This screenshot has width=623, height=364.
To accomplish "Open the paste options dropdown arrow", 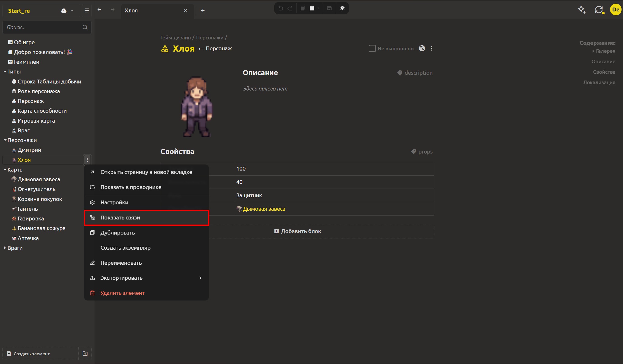I will pyautogui.click(x=318, y=8).
